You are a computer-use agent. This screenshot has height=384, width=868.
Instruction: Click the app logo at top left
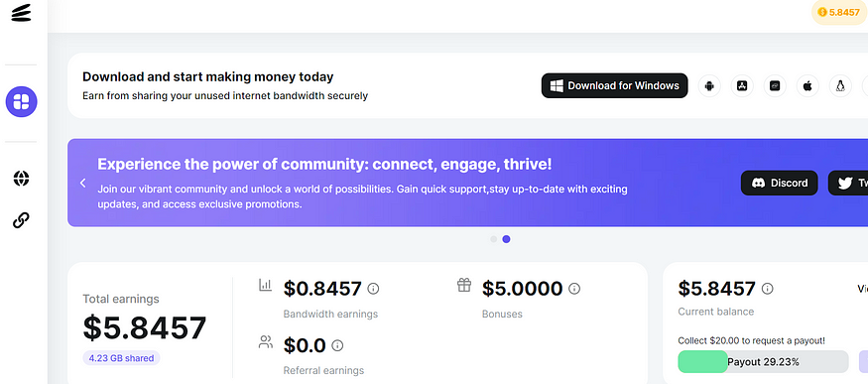[21, 13]
